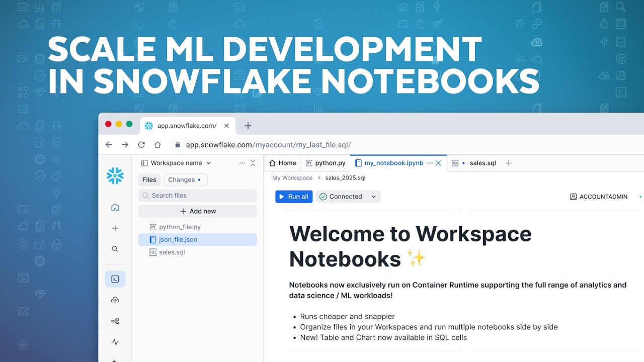The height and width of the screenshot is (362, 644).
Task: Open the Connected status dropdown arrow
Action: click(373, 197)
